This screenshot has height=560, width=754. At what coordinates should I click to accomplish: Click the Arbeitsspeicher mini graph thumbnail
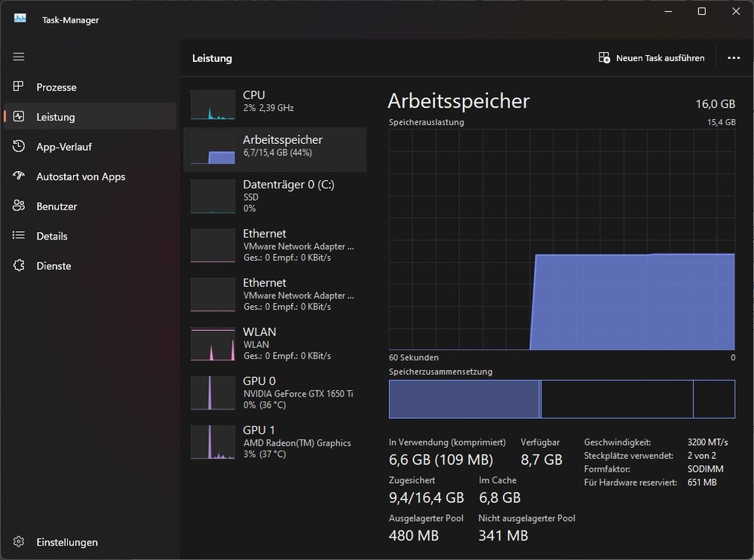pyautogui.click(x=213, y=149)
